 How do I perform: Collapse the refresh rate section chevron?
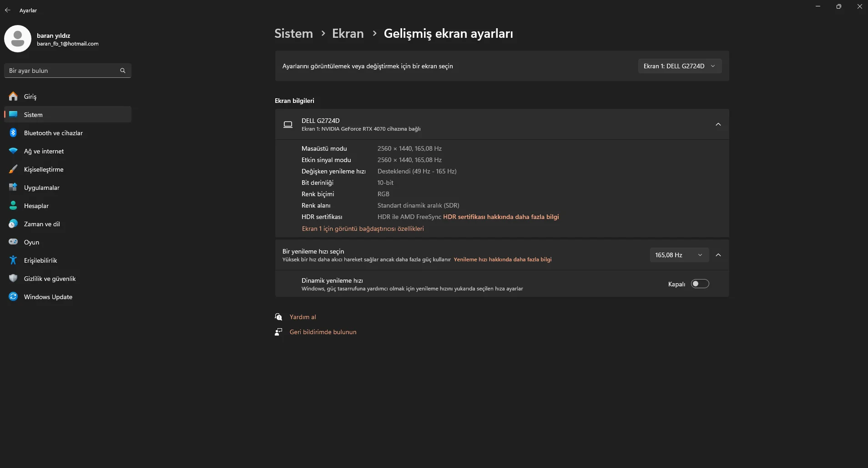[718, 255]
